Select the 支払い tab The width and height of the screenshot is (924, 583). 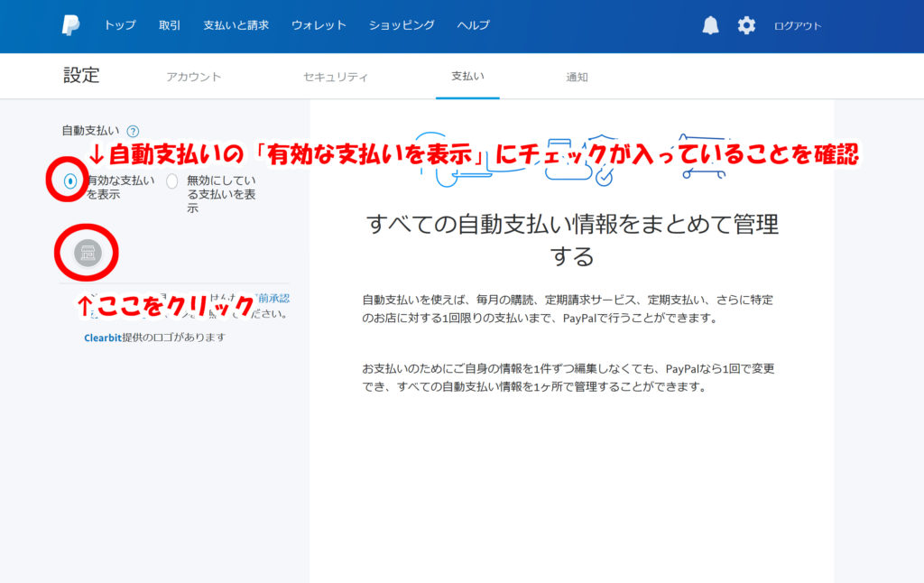[467, 77]
